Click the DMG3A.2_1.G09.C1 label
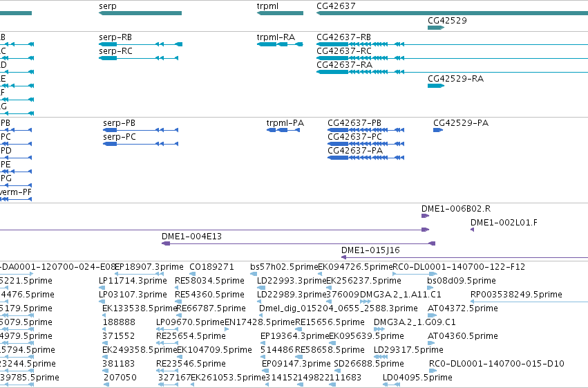 click(415, 322)
